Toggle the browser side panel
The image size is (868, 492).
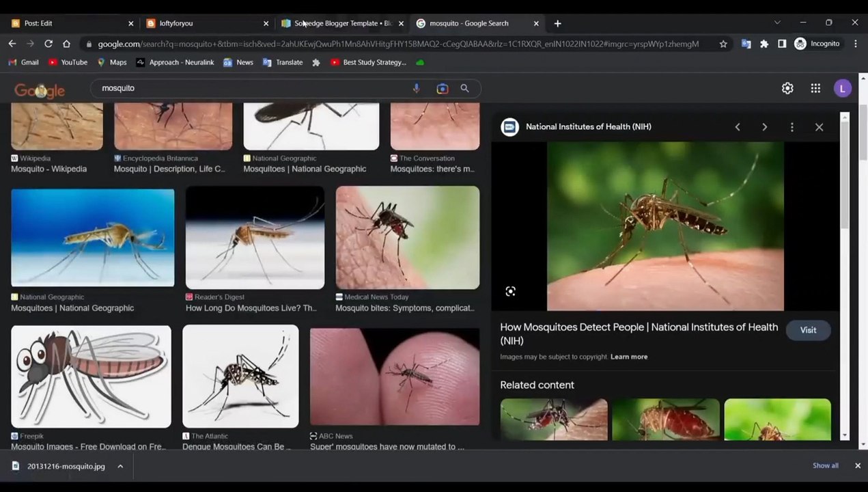tap(782, 44)
